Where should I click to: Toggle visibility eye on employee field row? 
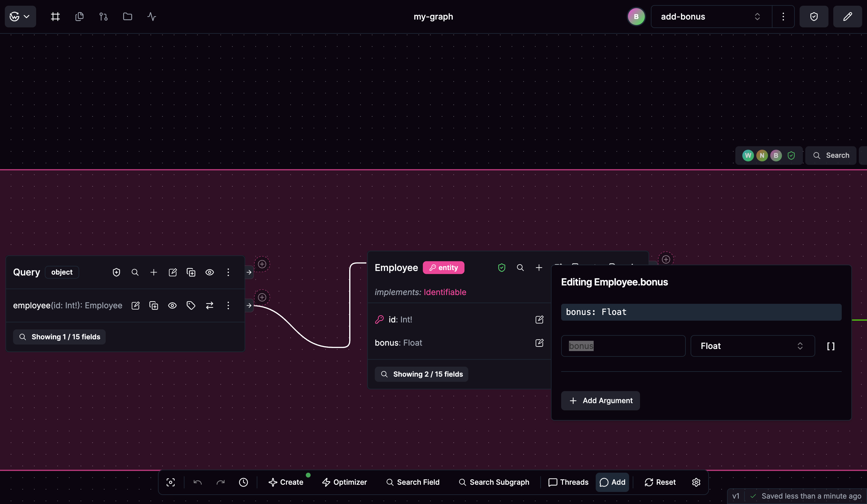coord(172,305)
